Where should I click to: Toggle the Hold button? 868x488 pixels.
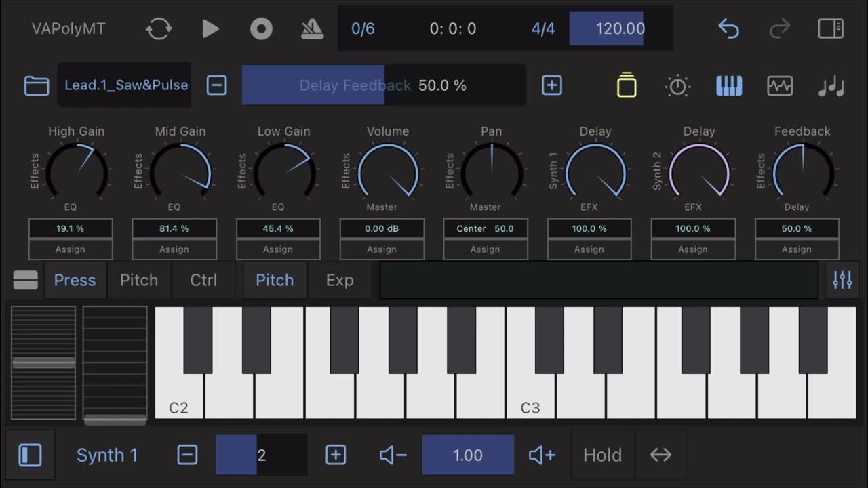click(603, 455)
